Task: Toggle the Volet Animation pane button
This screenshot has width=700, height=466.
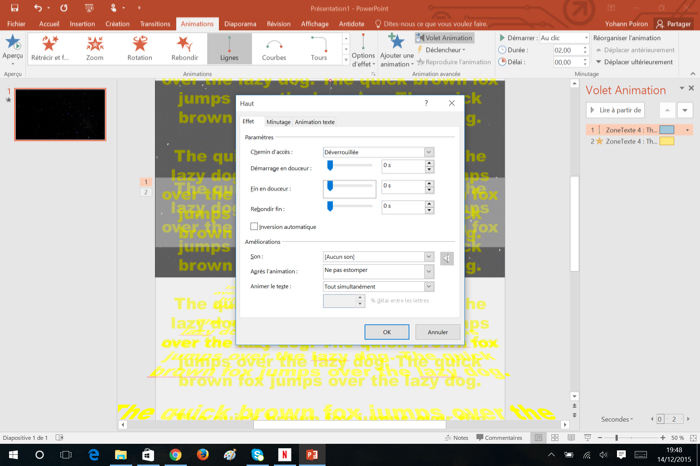Action: 444,38
